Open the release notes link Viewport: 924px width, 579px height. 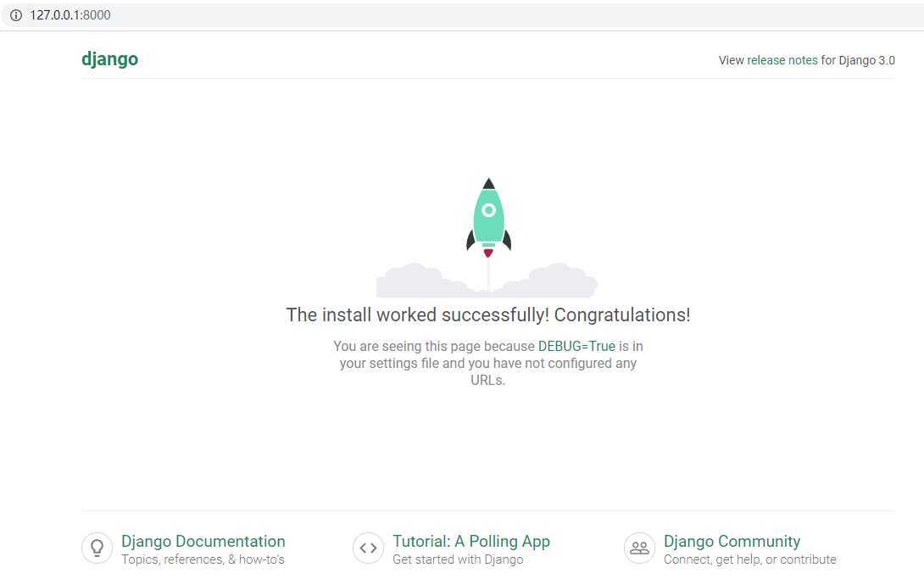coord(782,60)
